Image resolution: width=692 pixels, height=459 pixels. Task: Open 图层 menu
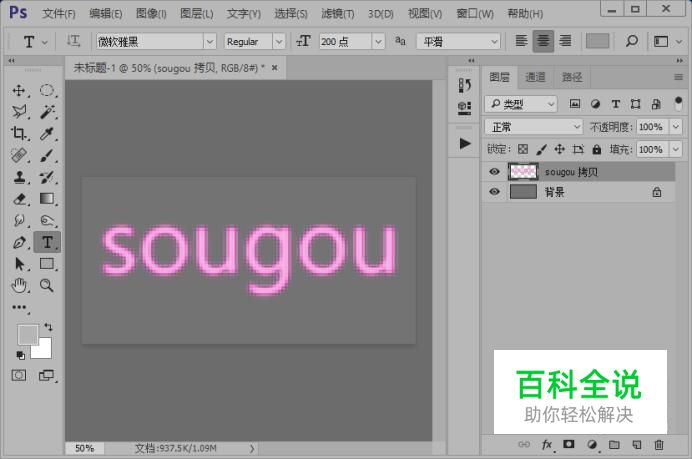196,14
